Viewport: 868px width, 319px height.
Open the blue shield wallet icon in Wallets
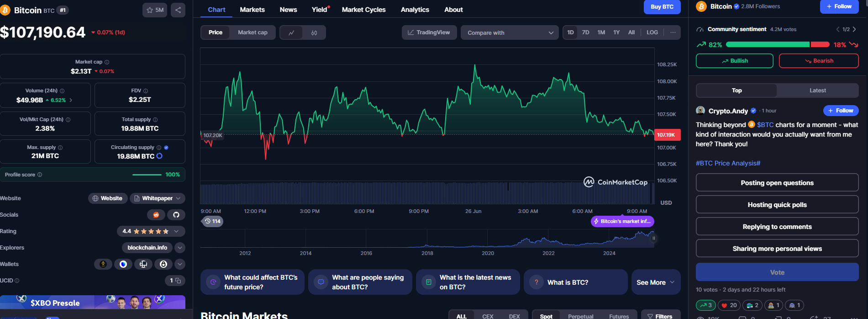click(123, 264)
